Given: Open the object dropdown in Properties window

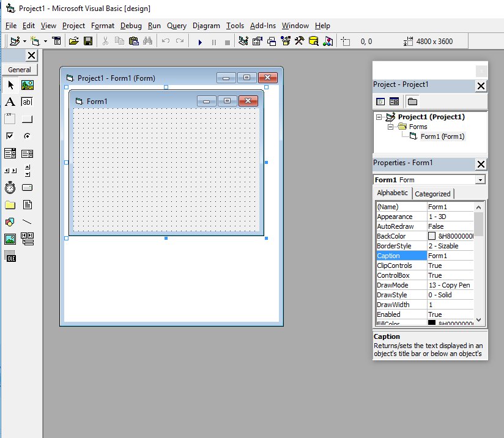Looking at the screenshot, I should 480,180.
